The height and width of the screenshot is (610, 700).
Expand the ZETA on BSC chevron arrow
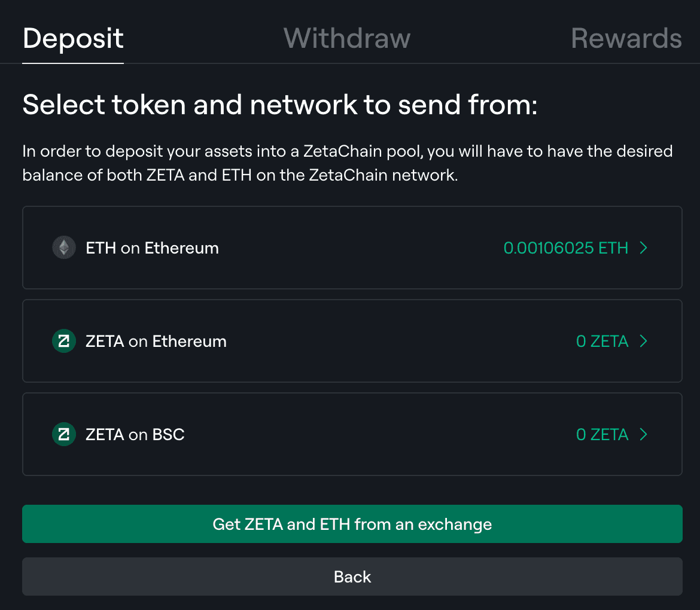coord(644,434)
